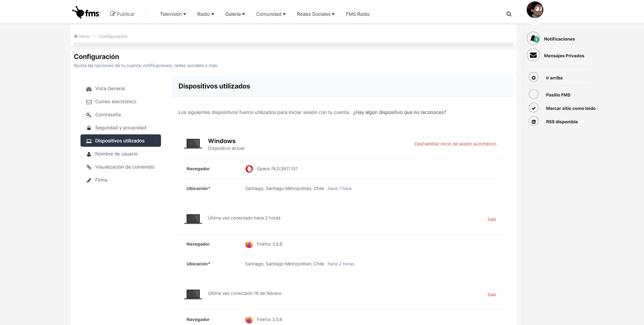The height and width of the screenshot is (325, 644).
Task: Click the FMS logo
Action: tap(86, 13)
